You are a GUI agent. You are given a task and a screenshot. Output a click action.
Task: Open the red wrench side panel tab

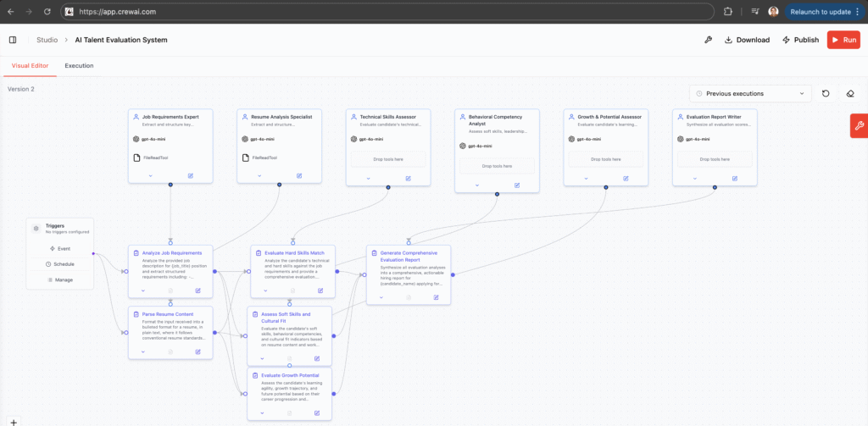pyautogui.click(x=858, y=125)
